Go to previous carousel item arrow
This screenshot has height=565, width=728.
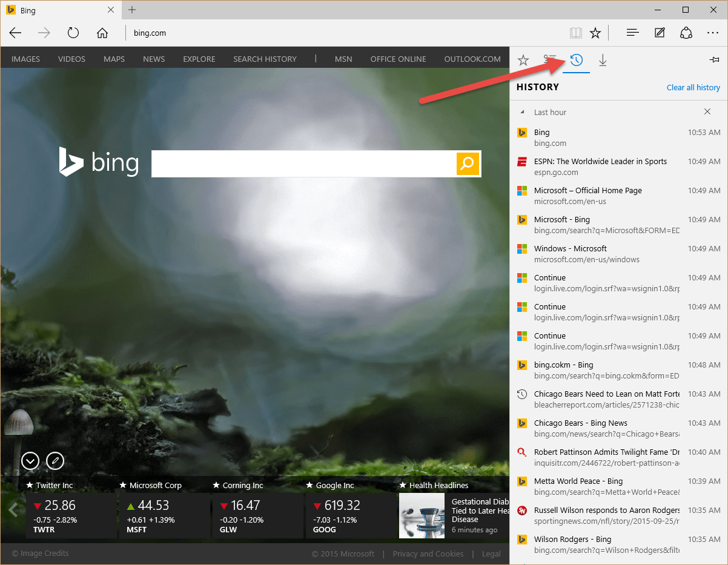pyautogui.click(x=13, y=510)
